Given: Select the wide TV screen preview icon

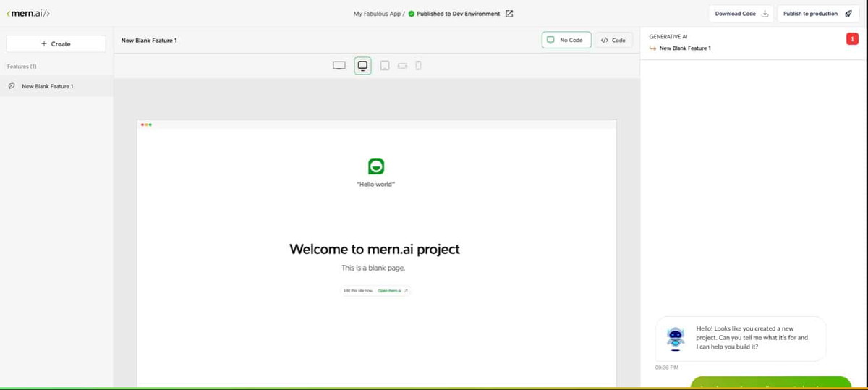Looking at the screenshot, I should click(339, 66).
